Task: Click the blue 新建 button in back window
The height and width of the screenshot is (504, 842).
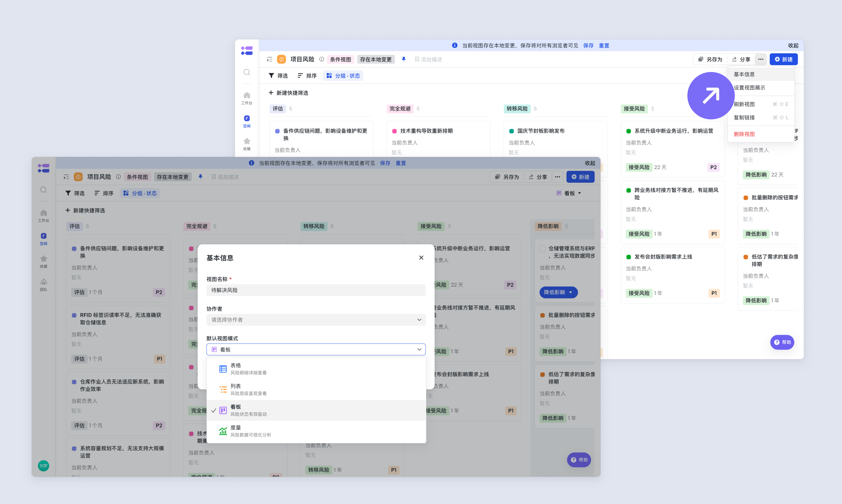Action: click(x=783, y=59)
